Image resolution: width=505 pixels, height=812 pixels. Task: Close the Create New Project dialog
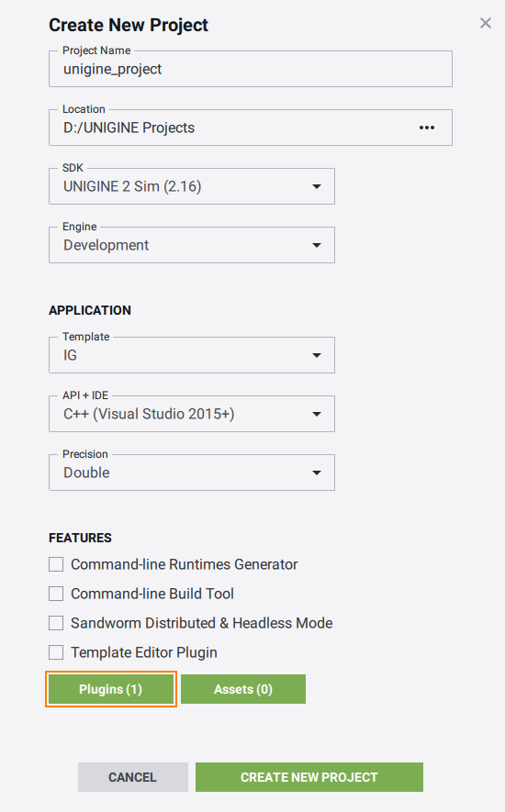click(x=486, y=23)
